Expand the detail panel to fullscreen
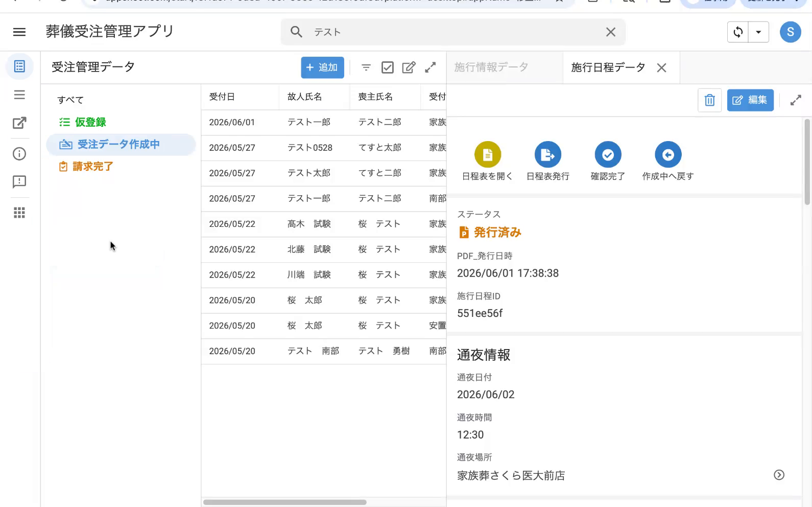Screen dimensions: 812x507 pyautogui.click(x=796, y=100)
